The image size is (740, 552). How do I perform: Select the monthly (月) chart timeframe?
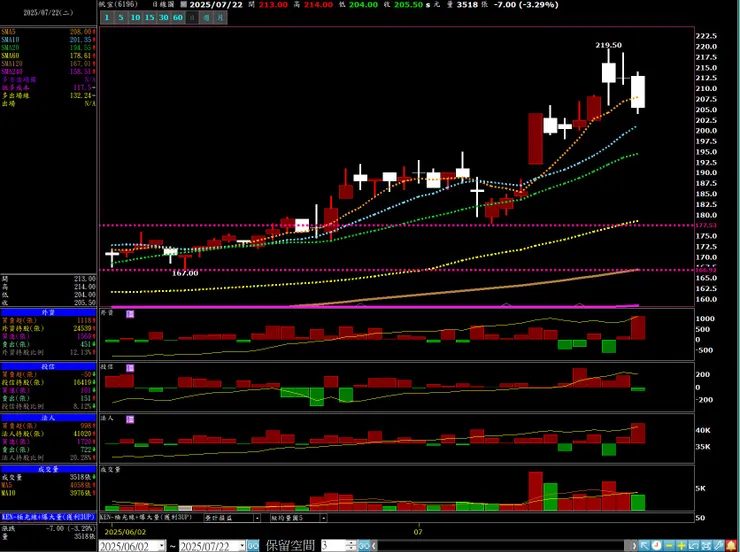[220, 17]
